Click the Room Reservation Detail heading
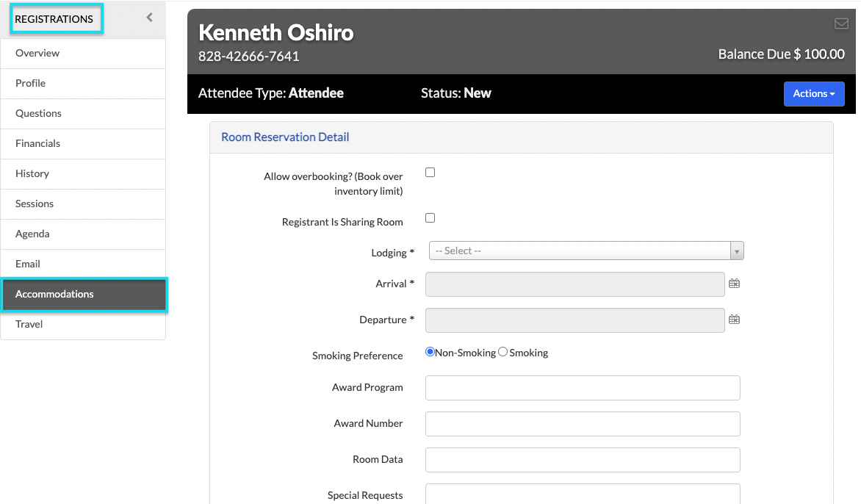Screen dimensions: 861x504 285,137
